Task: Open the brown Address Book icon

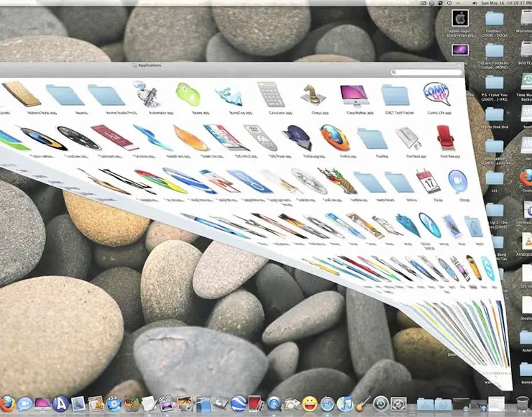Action: click(x=22, y=93)
